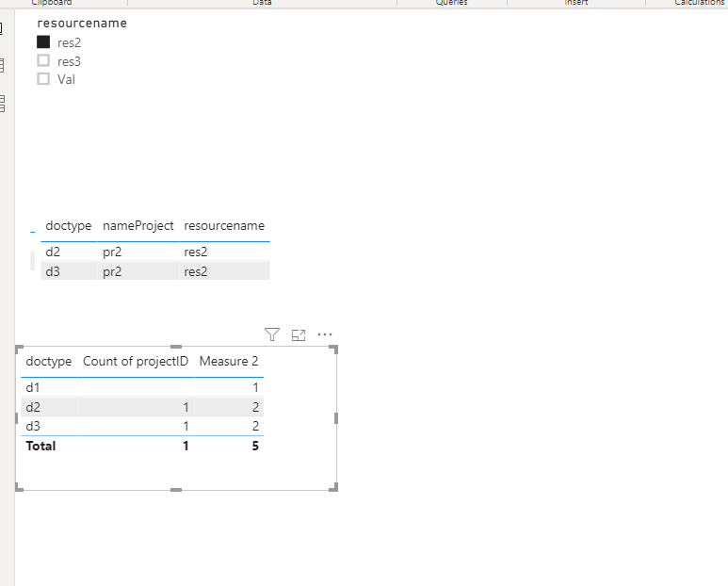The width and height of the screenshot is (728, 586).
Task: Switch to Data view in left sidebar
Action: (1, 65)
